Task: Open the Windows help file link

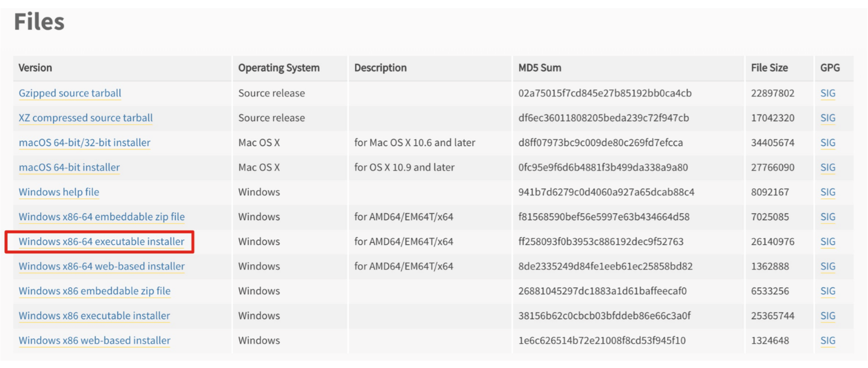Action: [x=59, y=192]
